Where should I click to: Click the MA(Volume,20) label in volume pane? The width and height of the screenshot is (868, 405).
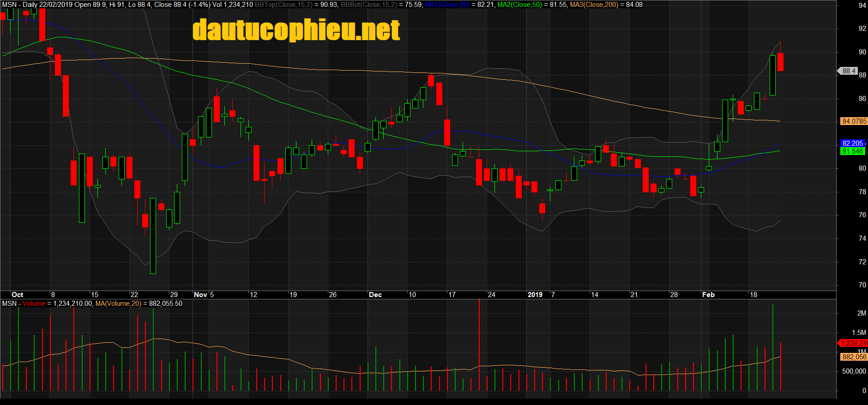point(118,304)
